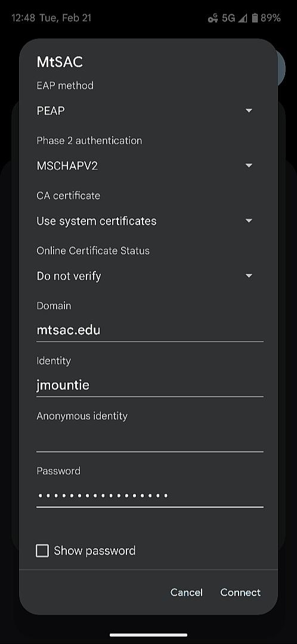
Task: Enable the Show password checkbox
Action: tap(42, 551)
